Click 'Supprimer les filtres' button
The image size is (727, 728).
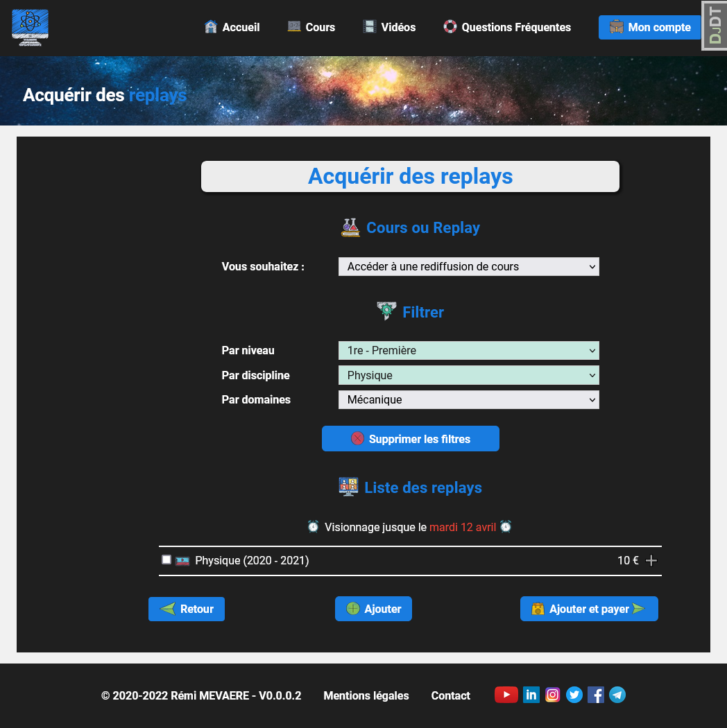tap(411, 439)
